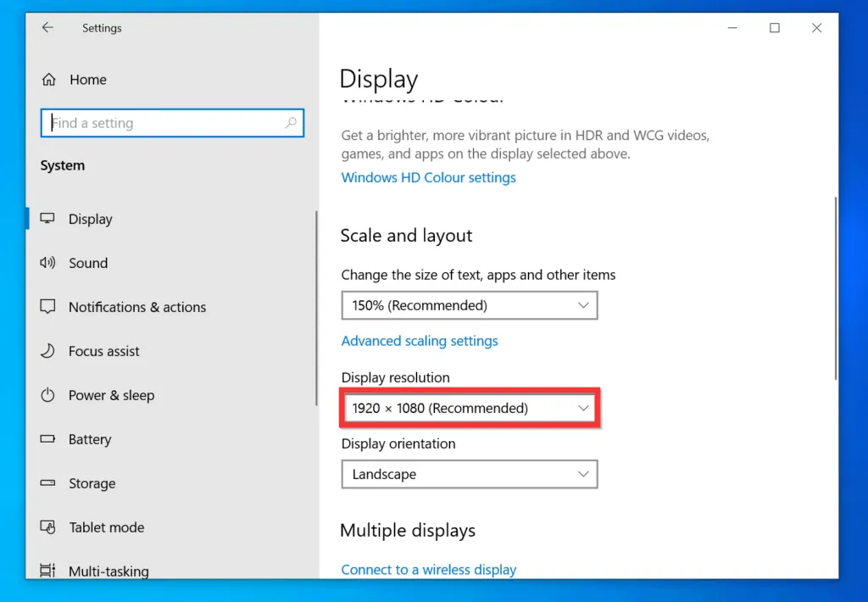Click Connect to a wireless display
This screenshot has width=868, height=602.
[428, 569]
